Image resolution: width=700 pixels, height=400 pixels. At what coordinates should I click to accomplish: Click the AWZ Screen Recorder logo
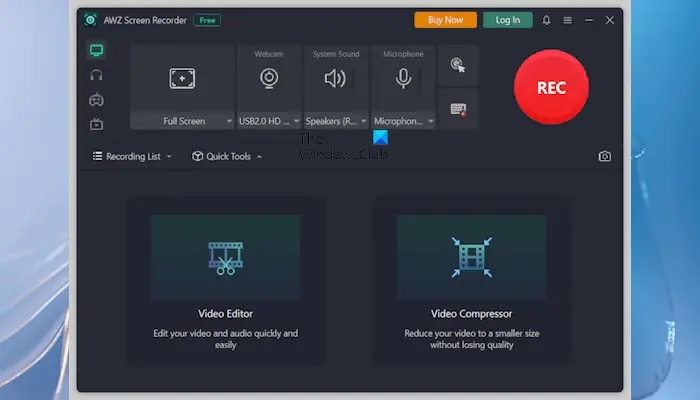click(91, 20)
